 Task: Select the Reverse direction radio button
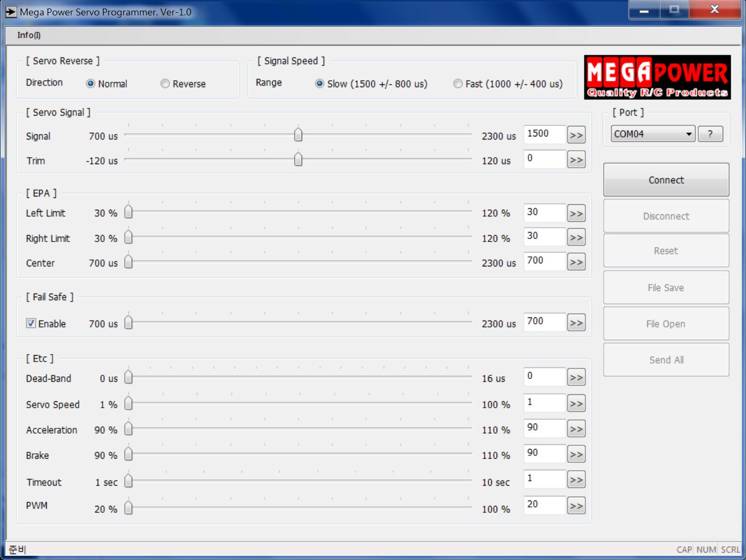165,84
